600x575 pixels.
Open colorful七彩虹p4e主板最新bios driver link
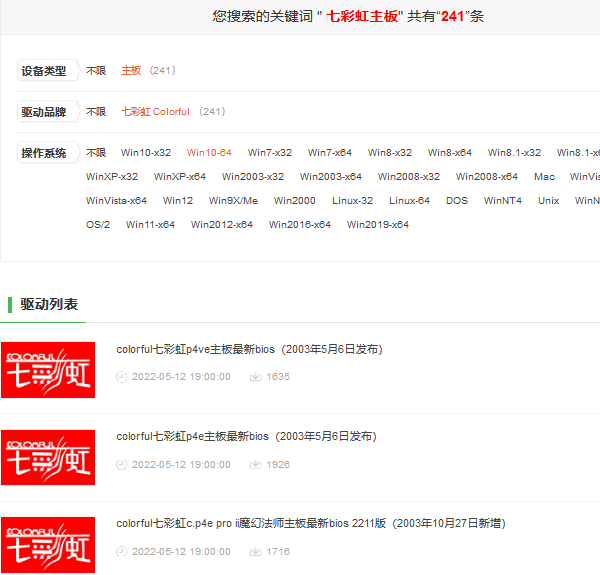click(246, 437)
